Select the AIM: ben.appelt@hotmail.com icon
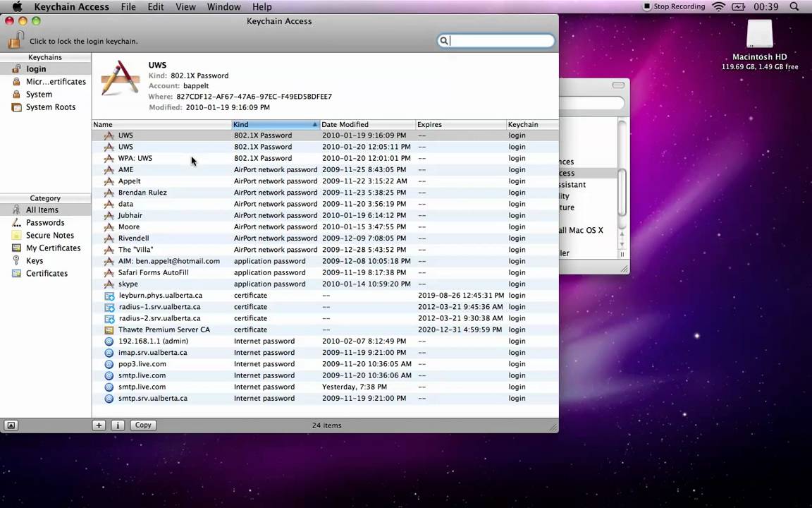Viewport: 812px width, 508px height. point(109,261)
